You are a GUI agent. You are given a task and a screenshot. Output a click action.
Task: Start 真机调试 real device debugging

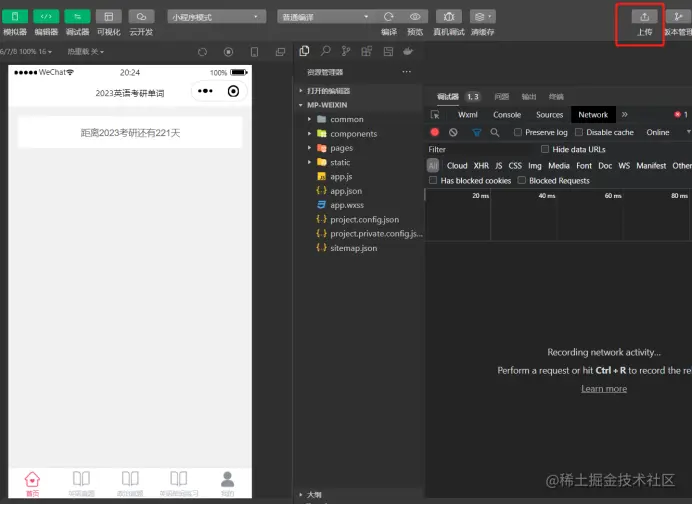[x=449, y=17]
